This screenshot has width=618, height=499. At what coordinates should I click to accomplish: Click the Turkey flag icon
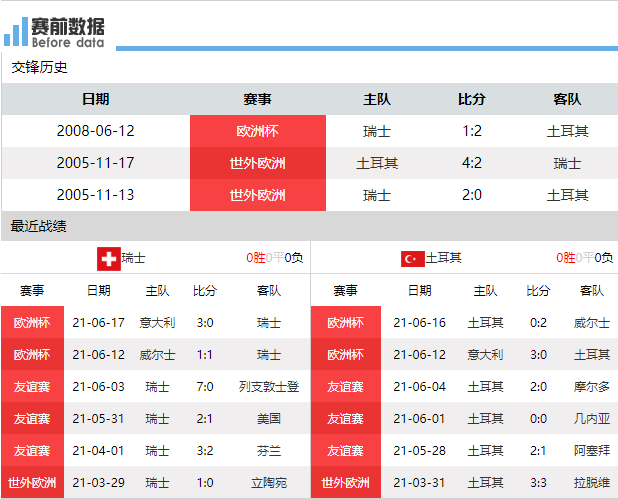pyautogui.click(x=412, y=258)
